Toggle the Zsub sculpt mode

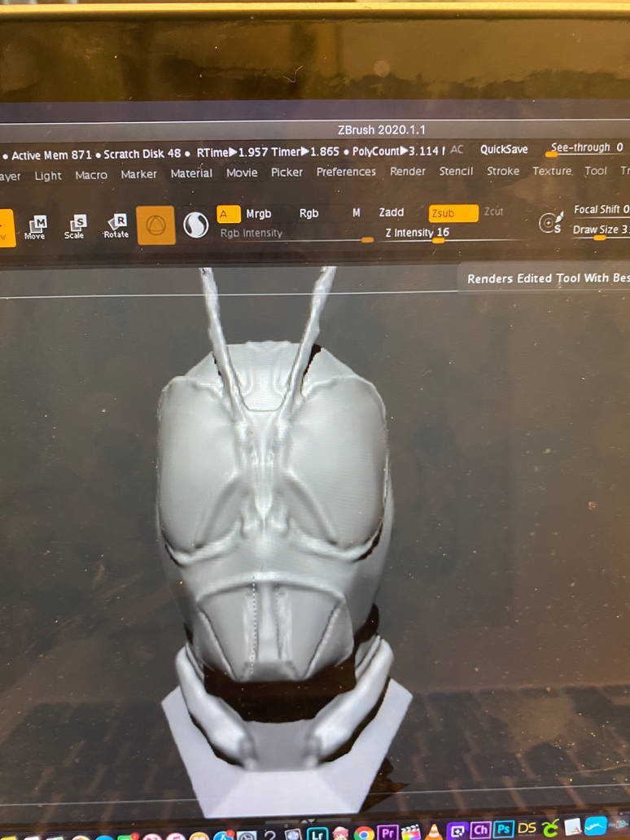click(x=453, y=212)
